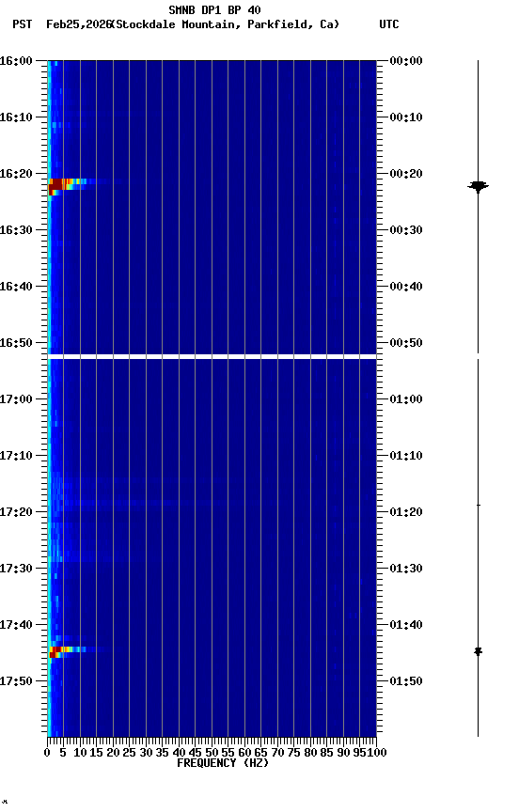This screenshot has width=519, height=812.
Task: Click the 25 Hz frequency axis label
Action: pyautogui.click(x=129, y=753)
